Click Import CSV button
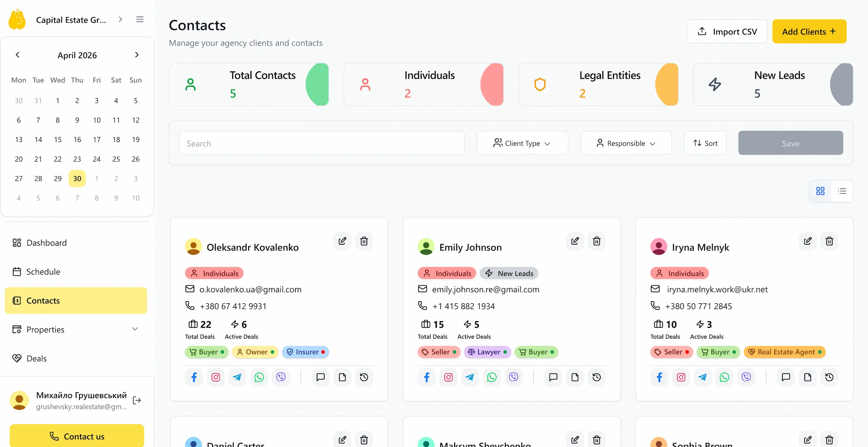868x447 pixels. click(727, 31)
